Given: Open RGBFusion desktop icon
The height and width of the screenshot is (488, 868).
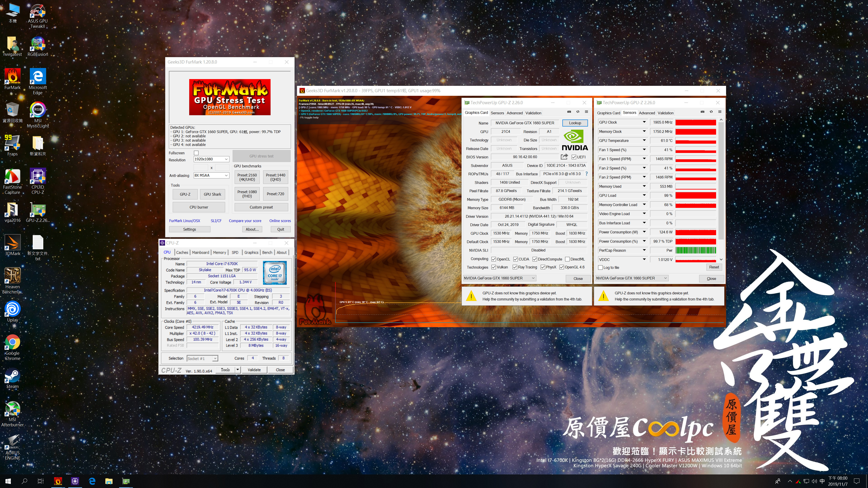Looking at the screenshot, I should (37, 47).
